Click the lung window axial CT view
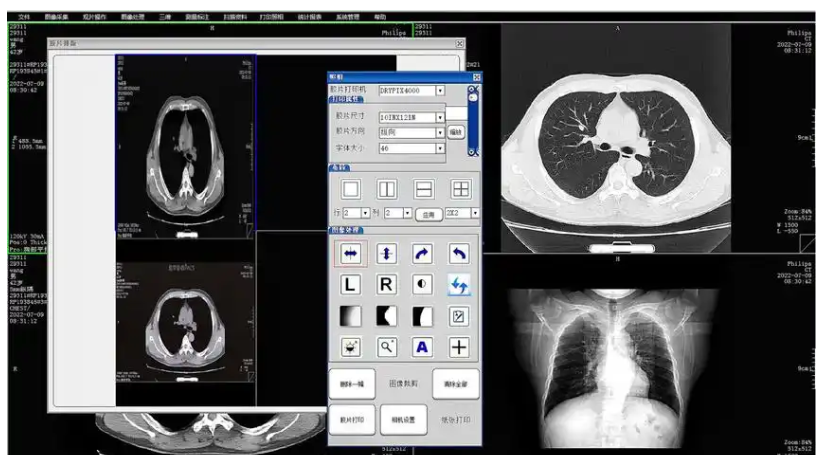Image resolution: width=820 pixels, height=455 pixels. coord(616,139)
